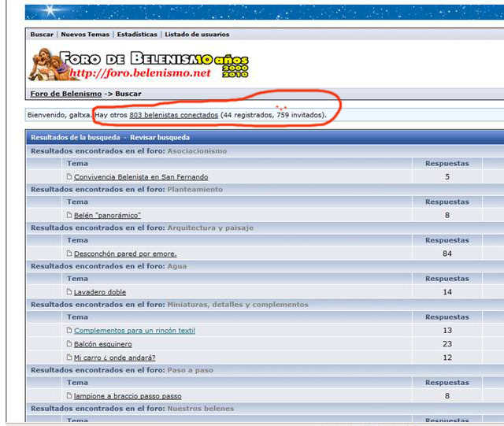Open the foro.belenismo.net URL in the banner
504x426 pixels.
(x=140, y=73)
